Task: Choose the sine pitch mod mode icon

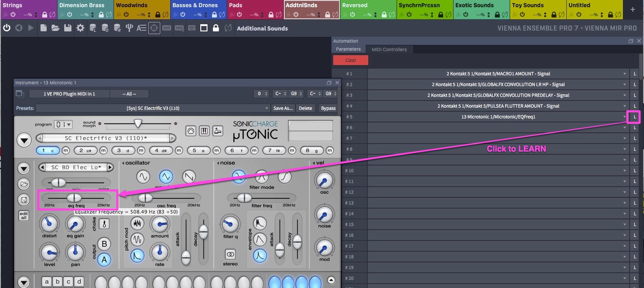Action: click(x=137, y=239)
